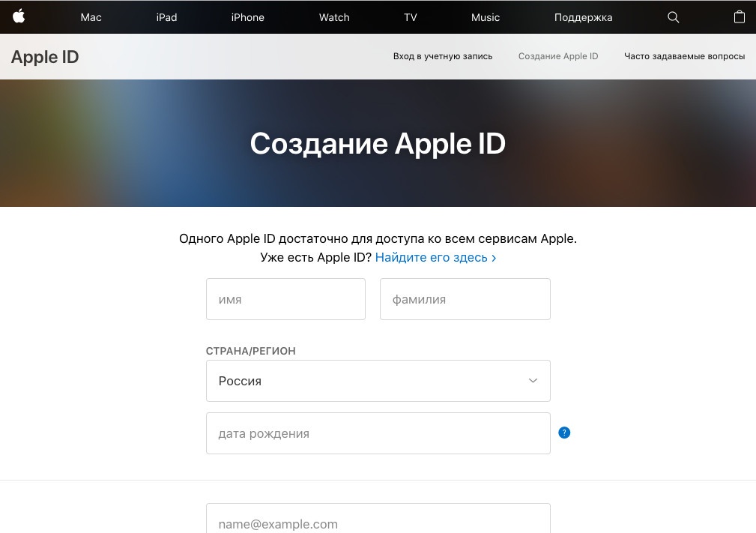Select iPhone in the navigation bar
Image resolution: width=756 pixels, height=533 pixels.
click(247, 17)
